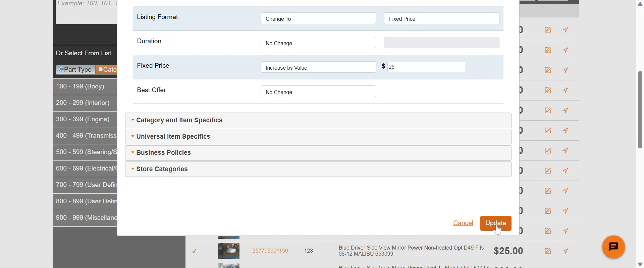Select 600 - 699 (Electrical) list item
644x268 pixels.
coord(85,169)
